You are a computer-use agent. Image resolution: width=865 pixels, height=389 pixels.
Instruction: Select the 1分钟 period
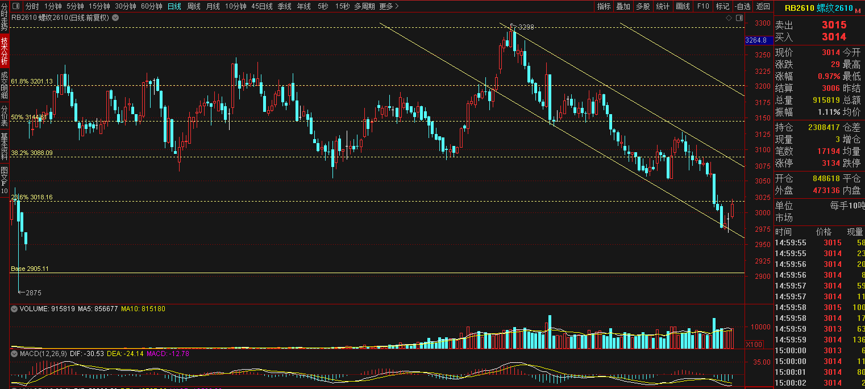[53, 7]
